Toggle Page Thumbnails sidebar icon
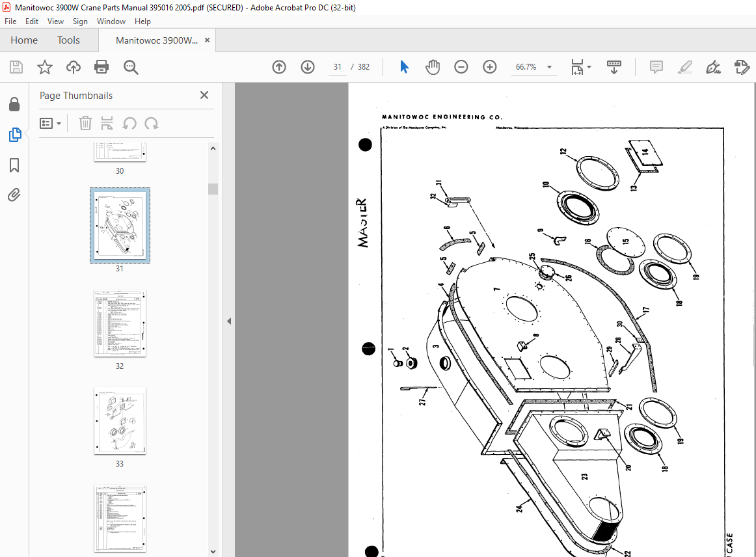756x557 pixels. [14, 135]
